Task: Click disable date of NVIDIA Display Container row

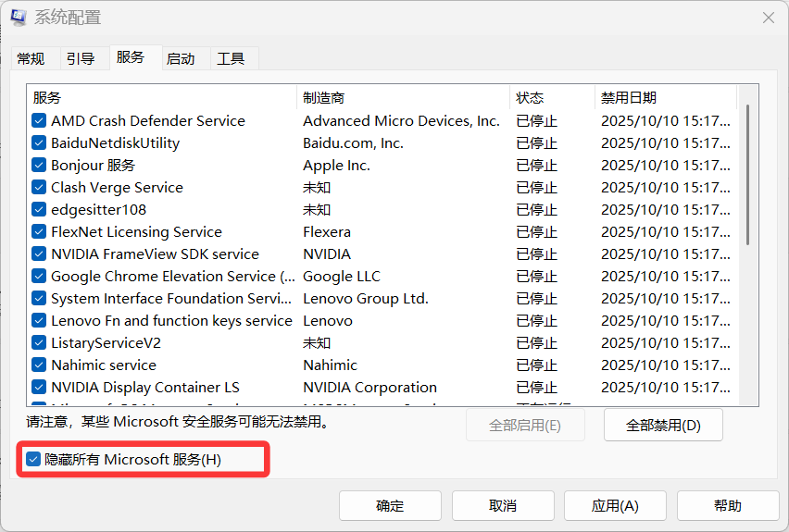Action: coord(665,387)
